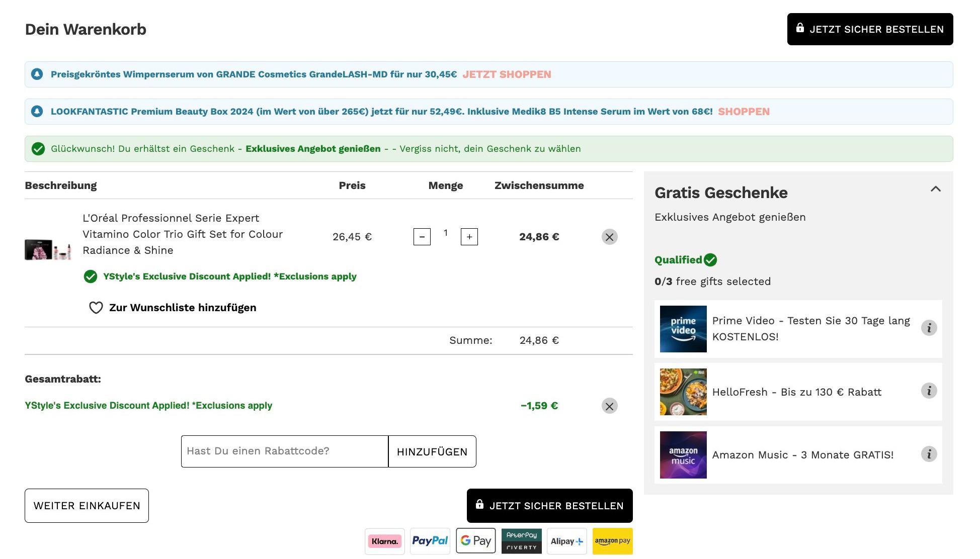Click 0/3 free gifts selected text
980x559 pixels.
tap(712, 282)
